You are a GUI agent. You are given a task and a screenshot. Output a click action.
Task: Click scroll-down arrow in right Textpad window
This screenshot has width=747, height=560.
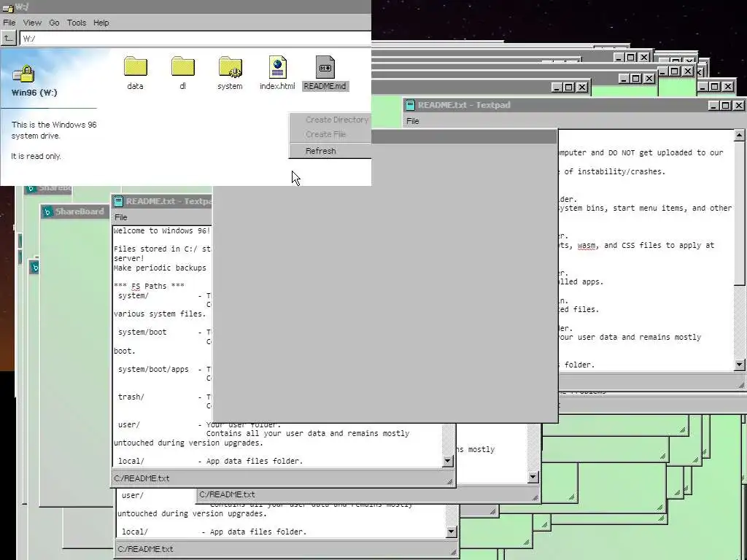[x=739, y=365]
